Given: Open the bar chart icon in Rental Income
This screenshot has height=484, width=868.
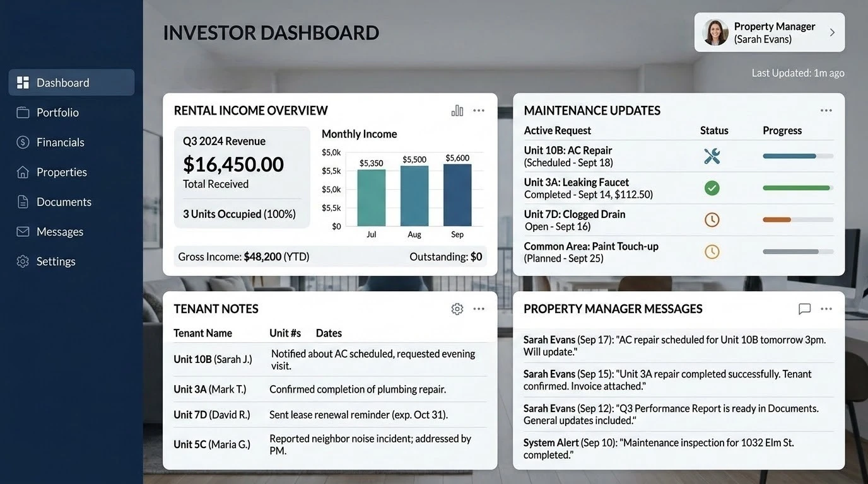Looking at the screenshot, I should [x=457, y=111].
